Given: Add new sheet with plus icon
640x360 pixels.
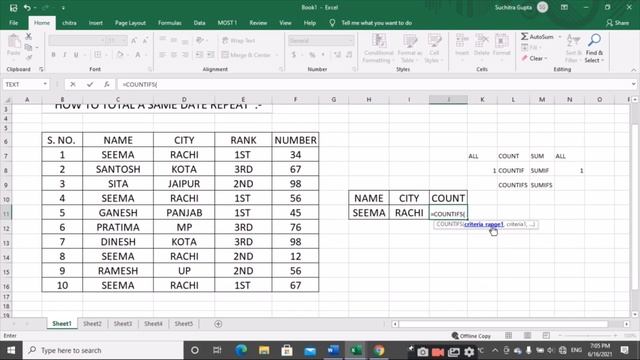Looking at the screenshot, I should coord(218,324).
